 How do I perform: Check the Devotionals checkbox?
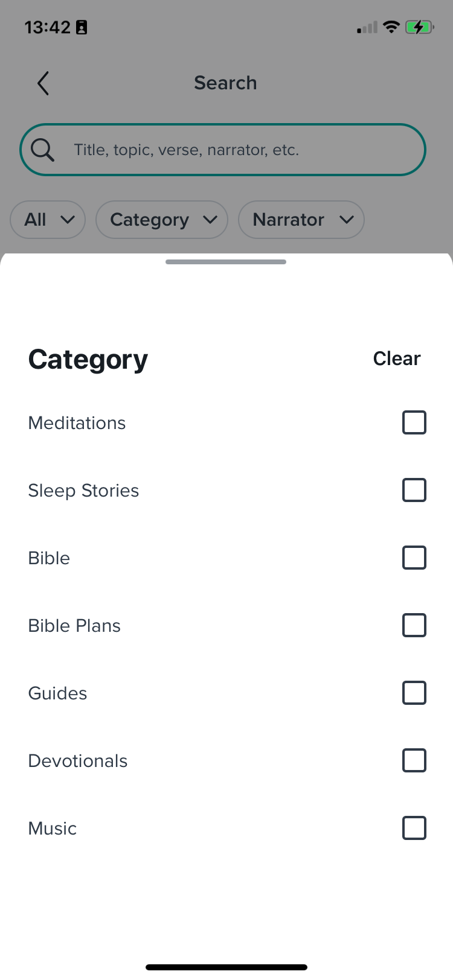[414, 760]
